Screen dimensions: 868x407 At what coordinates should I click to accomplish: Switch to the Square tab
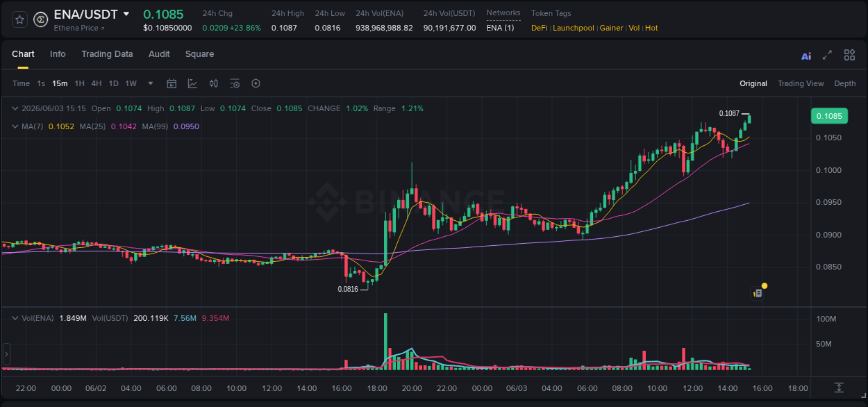pyautogui.click(x=199, y=54)
